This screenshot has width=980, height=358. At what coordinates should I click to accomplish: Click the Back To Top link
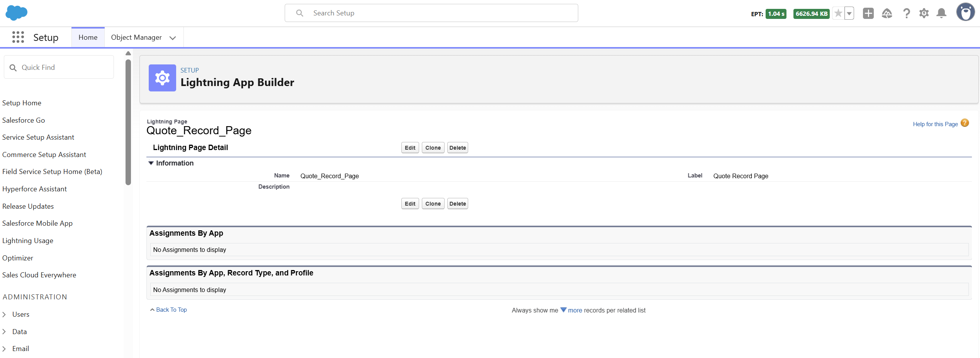point(172,310)
